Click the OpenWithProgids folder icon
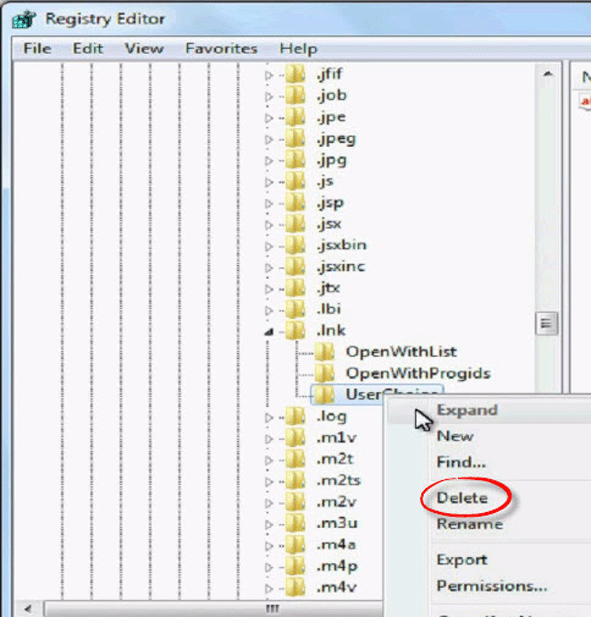Image resolution: width=591 pixels, height=617 pixels. coord(325,373)
